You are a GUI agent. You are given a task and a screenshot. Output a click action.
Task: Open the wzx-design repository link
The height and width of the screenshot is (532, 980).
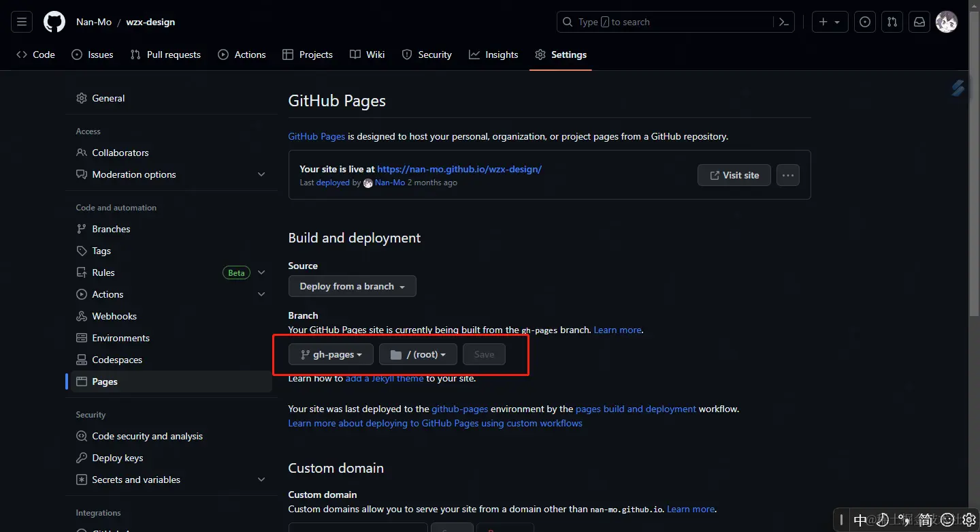150,22
